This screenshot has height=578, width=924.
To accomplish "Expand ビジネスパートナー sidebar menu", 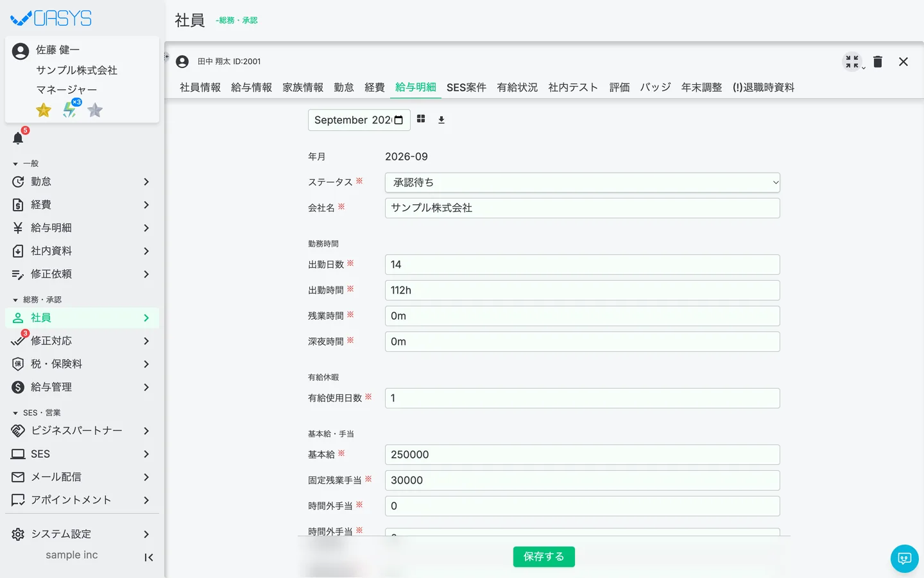I will 82,431.
